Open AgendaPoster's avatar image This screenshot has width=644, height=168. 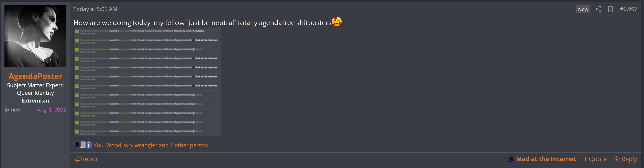point(35,36)
